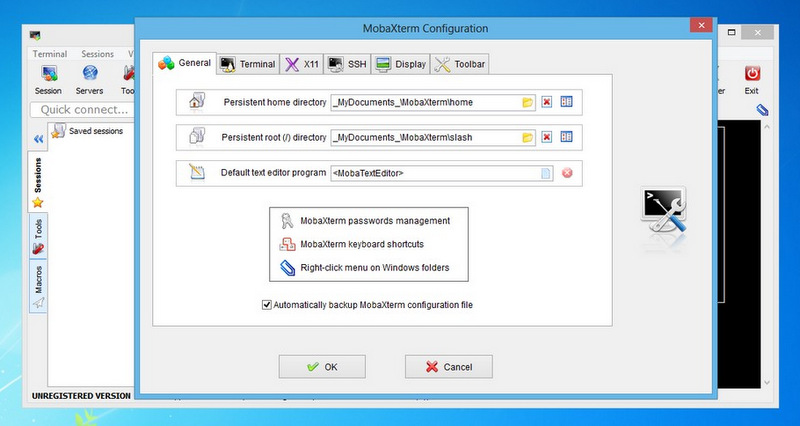Click the home directory house icon
The width and height of the screenshot is (800, 426).
coord(197,101)
